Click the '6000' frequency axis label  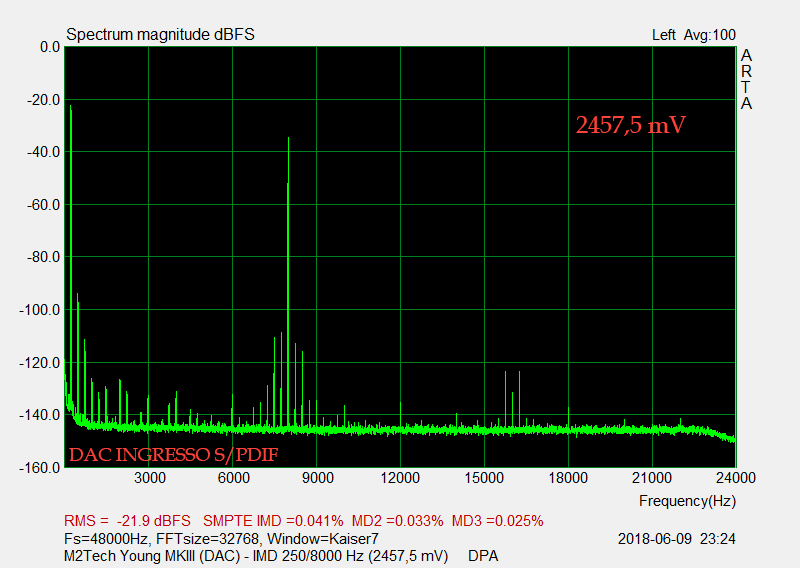click(234, 478)
